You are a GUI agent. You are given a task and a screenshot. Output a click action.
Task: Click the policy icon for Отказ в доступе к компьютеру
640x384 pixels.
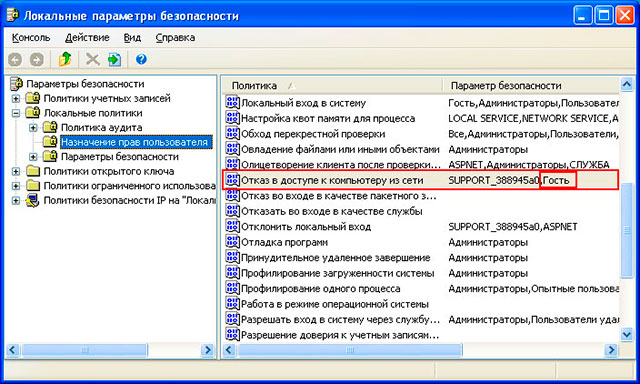(232, 180)
